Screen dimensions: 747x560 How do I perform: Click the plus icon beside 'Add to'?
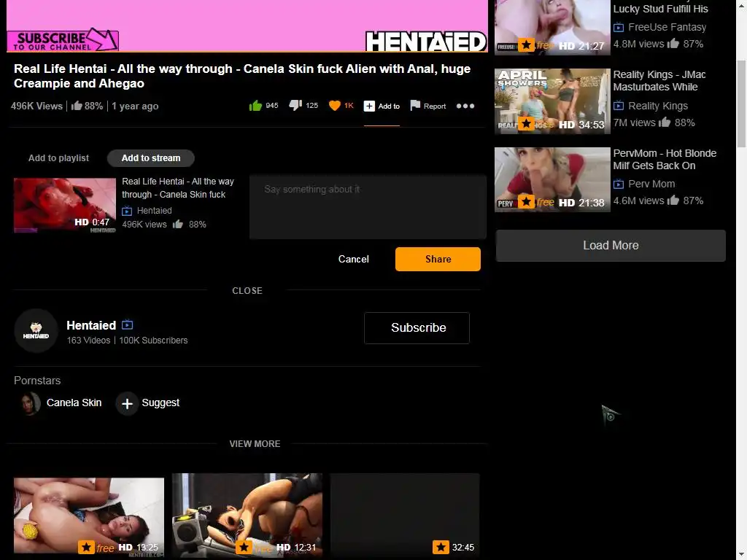click(369, 106)
